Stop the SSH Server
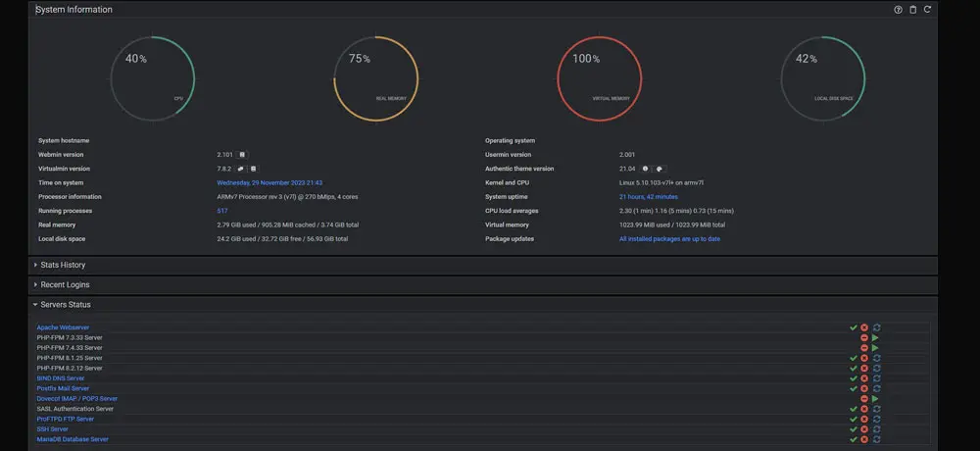 tap(864, 429)
